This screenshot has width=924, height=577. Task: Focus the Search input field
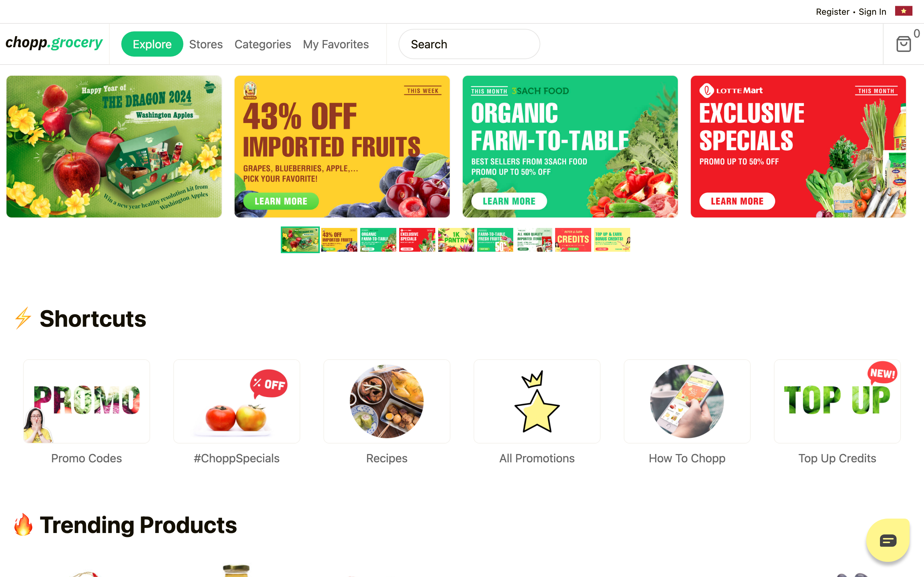(469, 44)
